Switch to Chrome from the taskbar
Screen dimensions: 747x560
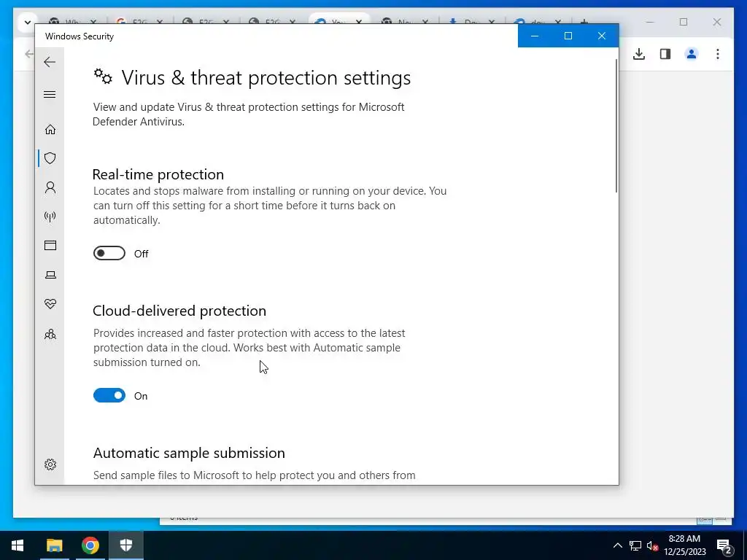[90, 545]
